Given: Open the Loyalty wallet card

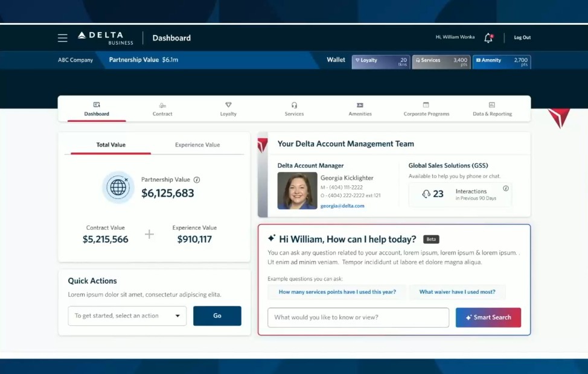Looking at the screenshot, I should tap(381, 62).
